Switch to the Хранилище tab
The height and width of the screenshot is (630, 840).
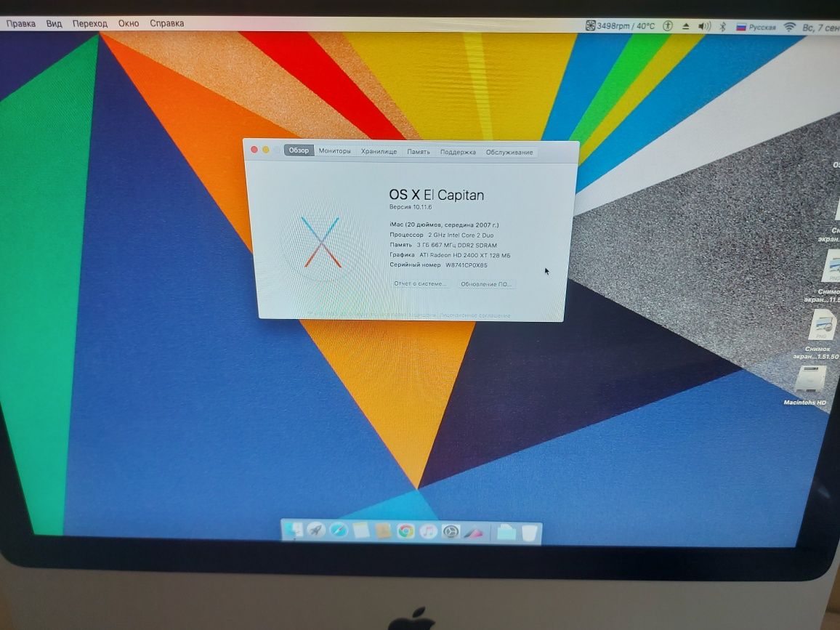coord(379,152)
